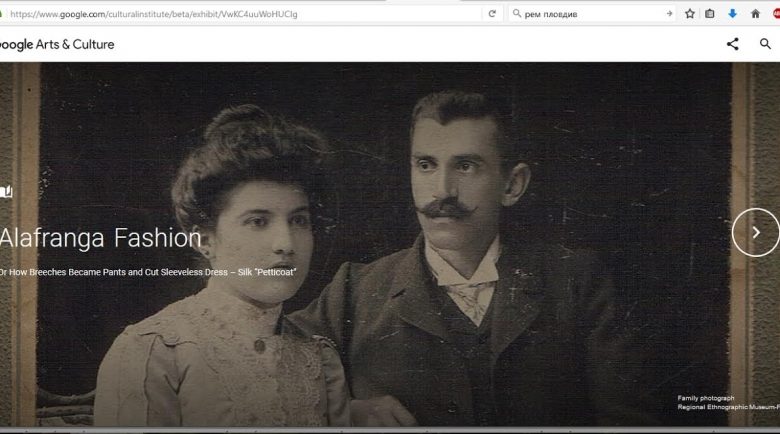The width and height of the screenshot is (780, 434).
Task: Open Google Arts & Culture site search
Action: 765,44
